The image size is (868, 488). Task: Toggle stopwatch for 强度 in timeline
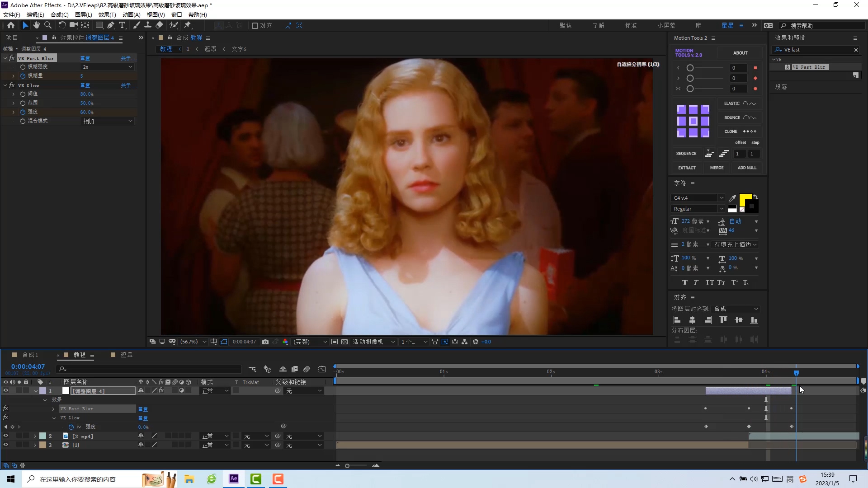tap(71, 427)
